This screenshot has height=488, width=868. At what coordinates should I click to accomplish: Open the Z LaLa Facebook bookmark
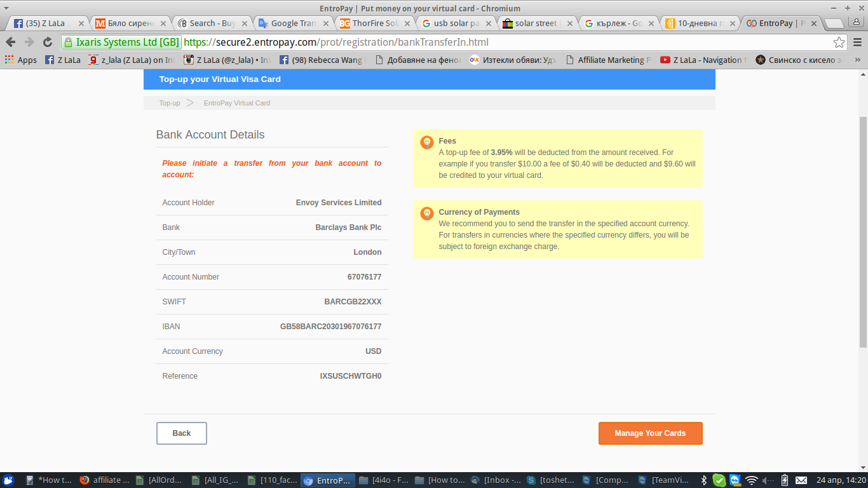[x=63, y=60]
